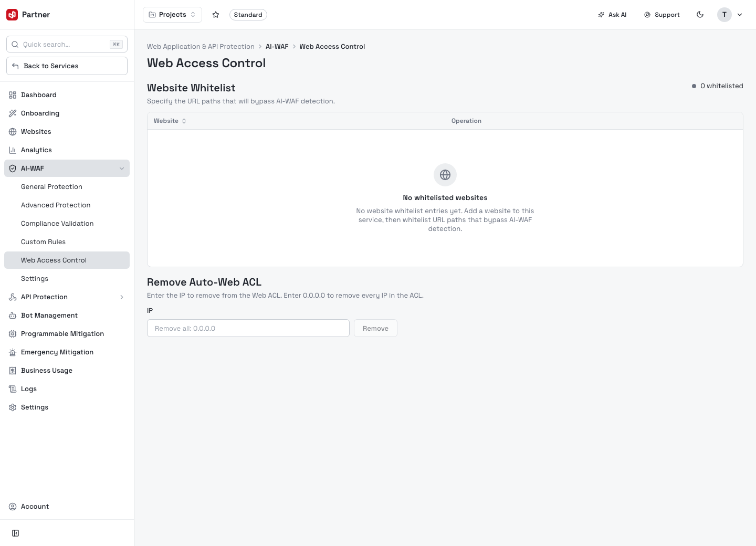This screenshot has width=756, height=546.
Task: Click the Emergency Mitigation siren icon
Action: tap(13, 352)
